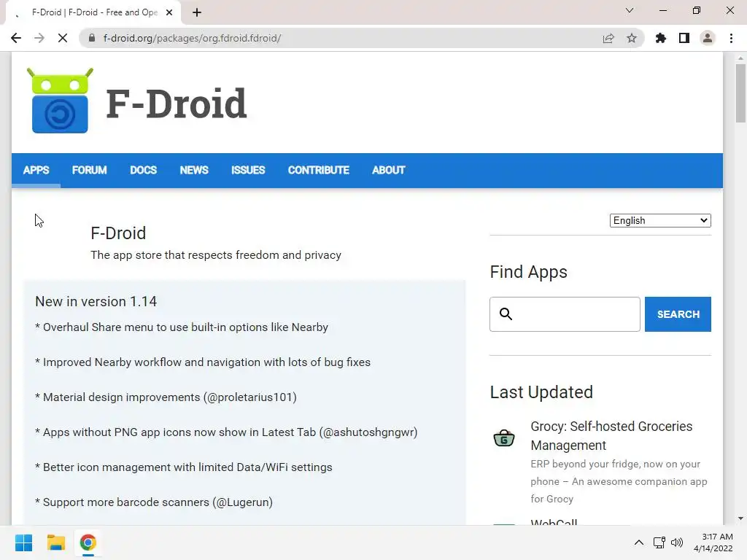Open the Windows Start menu
This screenshot has height=560, width=747.
pos(23,542)
